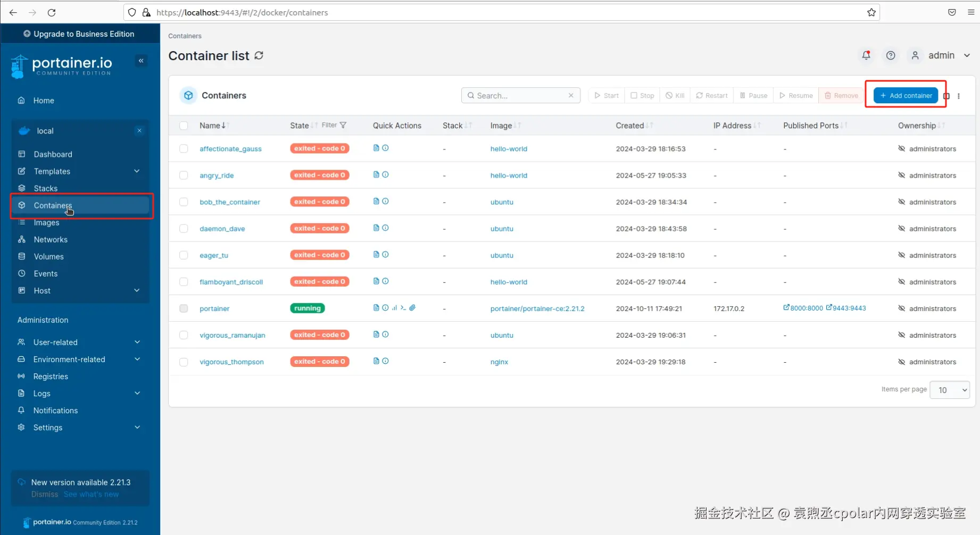
Task: Open the portainer container console icon
Action: pos(403,308)
